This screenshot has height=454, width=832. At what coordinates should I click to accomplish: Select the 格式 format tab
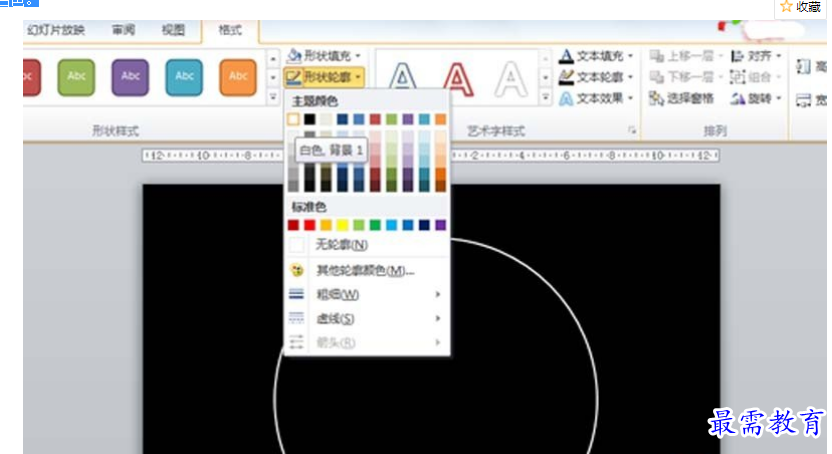(x=230, y=30)
